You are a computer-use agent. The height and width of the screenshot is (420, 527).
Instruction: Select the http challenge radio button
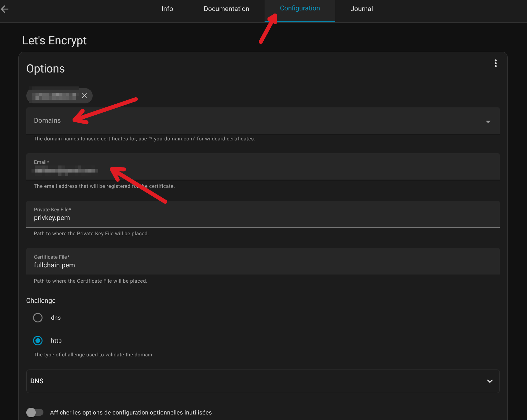click(x=38, y=341)
